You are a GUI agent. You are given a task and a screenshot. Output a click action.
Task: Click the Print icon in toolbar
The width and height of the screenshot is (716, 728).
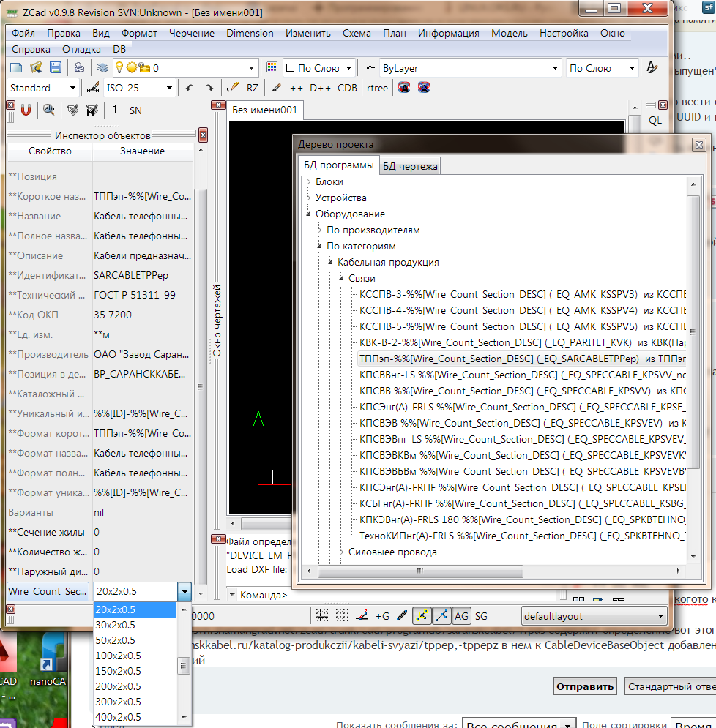tap(79, 68)
